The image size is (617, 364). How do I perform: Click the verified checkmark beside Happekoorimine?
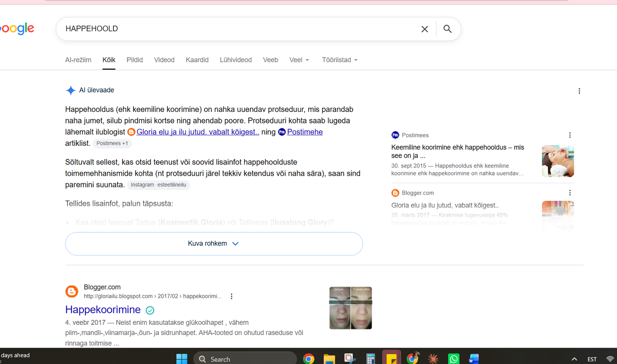click(150, 310)
